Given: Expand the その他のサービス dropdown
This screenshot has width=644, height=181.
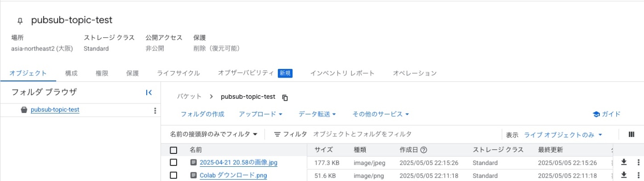Looking at the screenshot, I should 380,114.
